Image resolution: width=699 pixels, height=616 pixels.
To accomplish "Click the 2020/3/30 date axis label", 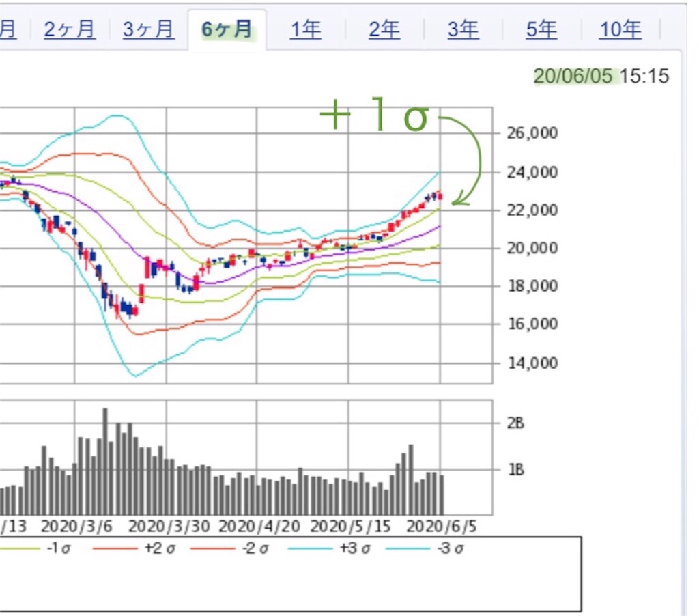I will click(166, 527).
